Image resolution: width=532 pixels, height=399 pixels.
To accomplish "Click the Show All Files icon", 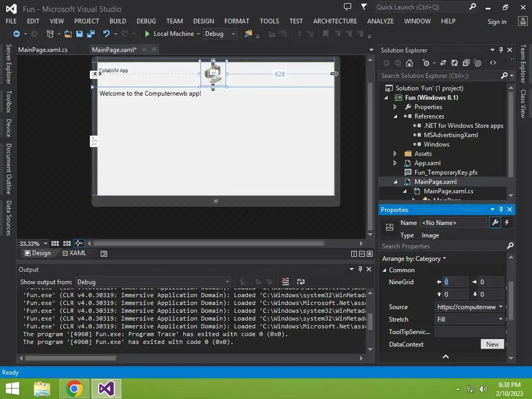I will (x=478, y=63).
